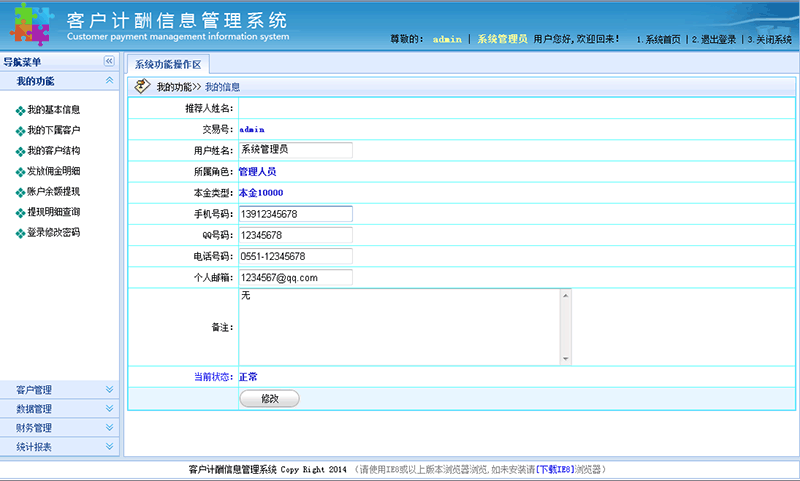Click the icon beside 我的基本信息
This screenshot has height=481, width=800.
pyautogui.click(x=20, y=110)
